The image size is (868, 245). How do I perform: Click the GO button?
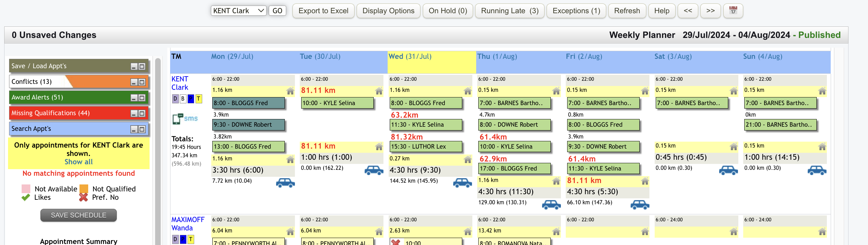[277, 10]
